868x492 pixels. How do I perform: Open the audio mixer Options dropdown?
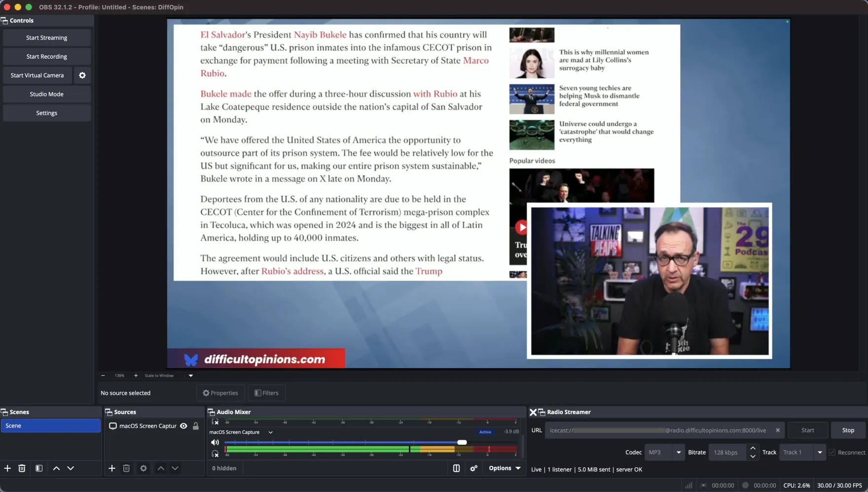click(505, 468)
